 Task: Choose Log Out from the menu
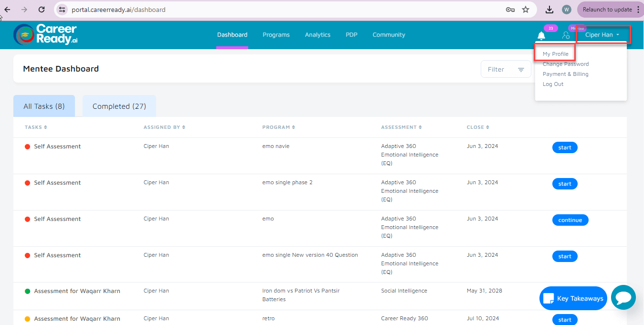(553, 84)
